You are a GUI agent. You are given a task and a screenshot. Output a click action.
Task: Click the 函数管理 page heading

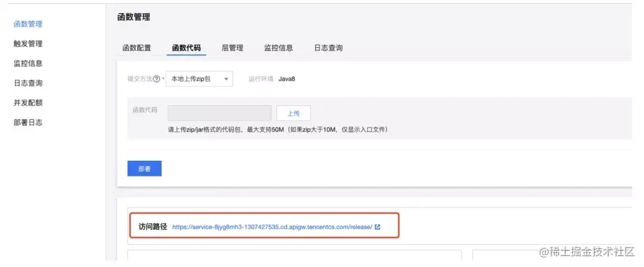[134, 17]
